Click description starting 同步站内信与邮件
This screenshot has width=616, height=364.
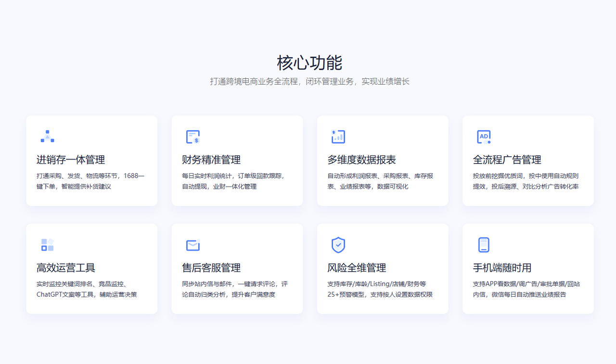[x=235, y=289]
